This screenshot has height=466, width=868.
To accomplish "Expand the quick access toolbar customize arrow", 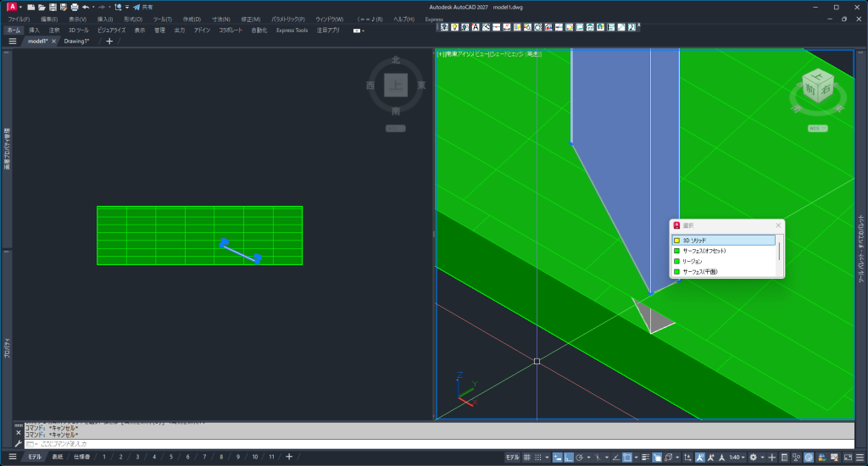I will [127, 7].
